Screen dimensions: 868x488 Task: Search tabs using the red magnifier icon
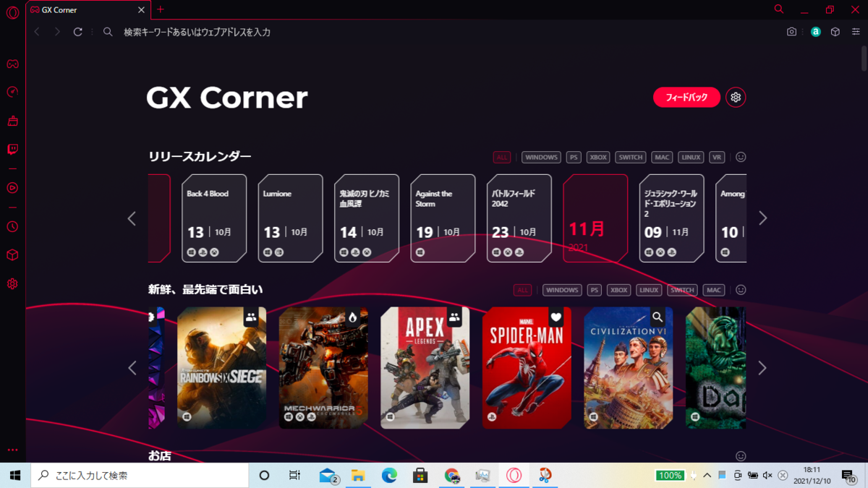click(779, 9)
